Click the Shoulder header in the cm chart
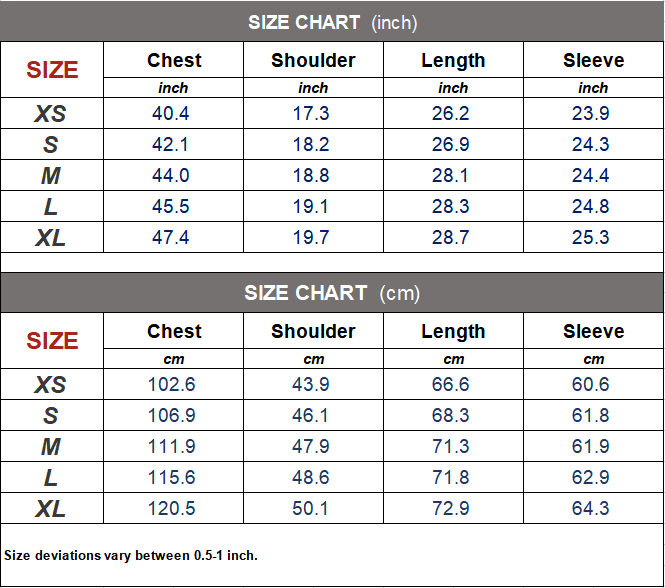This screenshot has height=588, width=665. tap(313, 332)
